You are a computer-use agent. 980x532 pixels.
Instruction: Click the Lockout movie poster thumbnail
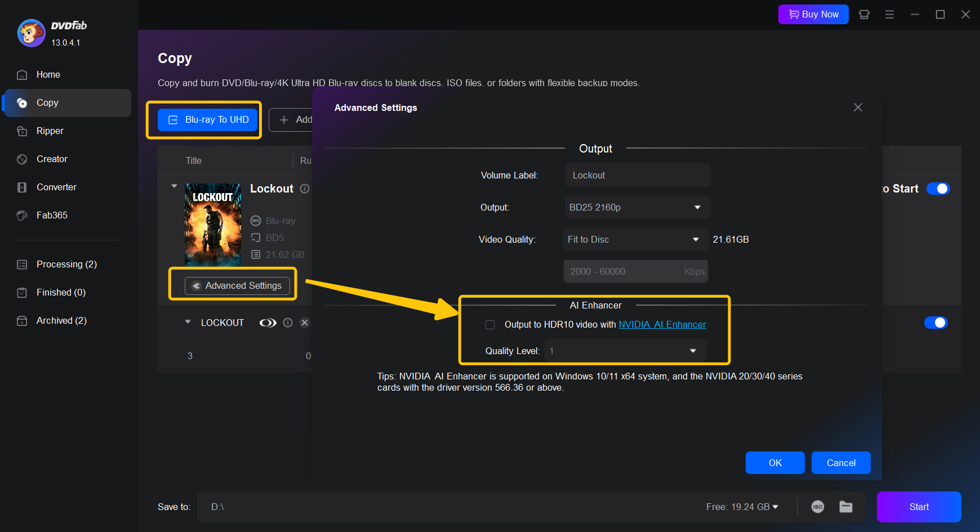[213, 225]
